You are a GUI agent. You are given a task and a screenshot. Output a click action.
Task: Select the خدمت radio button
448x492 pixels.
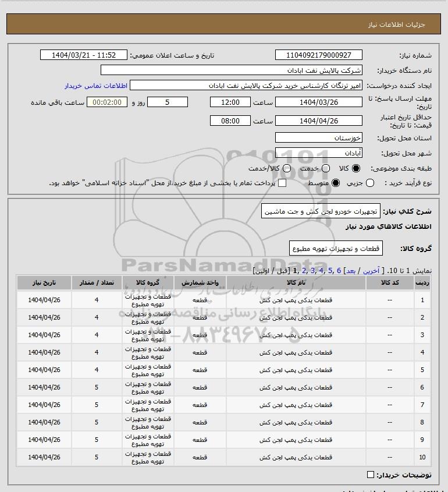pyautogui.click(x=326, y=168)
